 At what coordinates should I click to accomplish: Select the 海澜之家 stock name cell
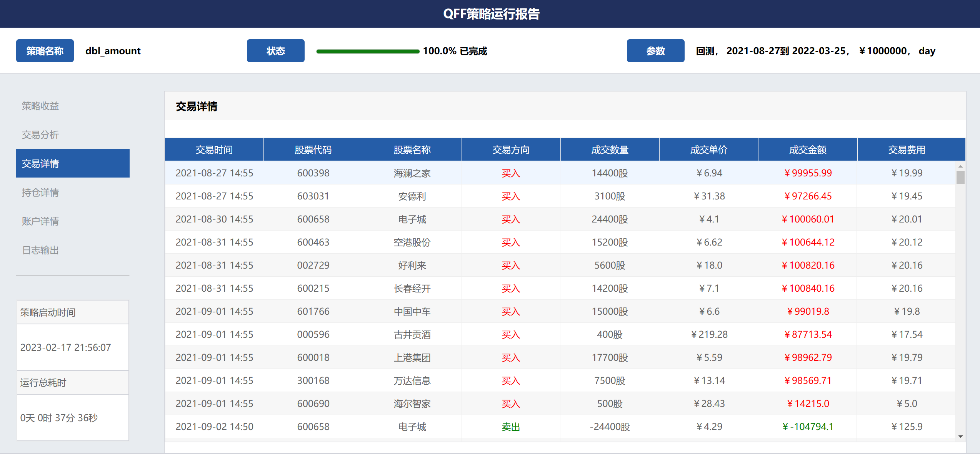[x=412, y=173]
